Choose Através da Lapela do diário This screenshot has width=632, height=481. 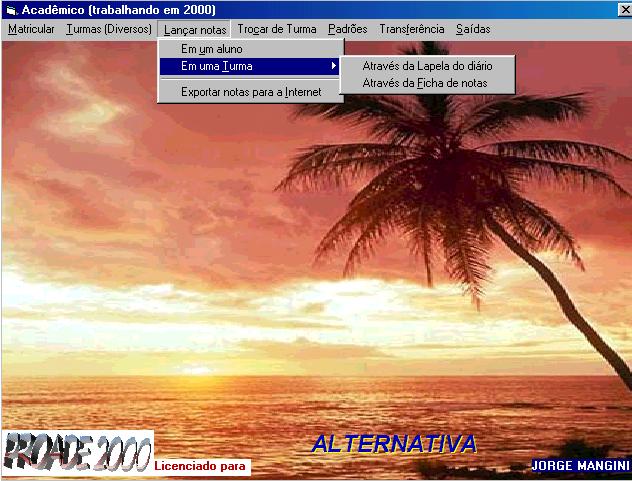pyautogui.click(x=427, y=66)
